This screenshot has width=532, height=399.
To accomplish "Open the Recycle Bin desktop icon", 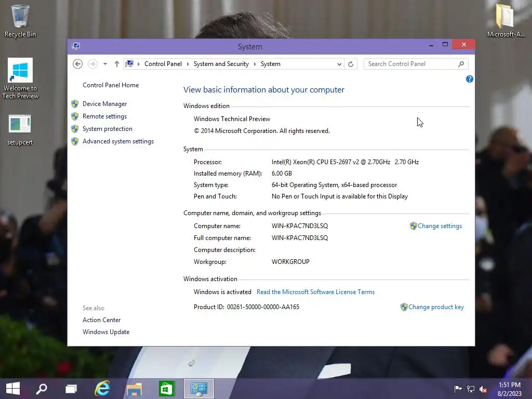I will coord(20,20).
